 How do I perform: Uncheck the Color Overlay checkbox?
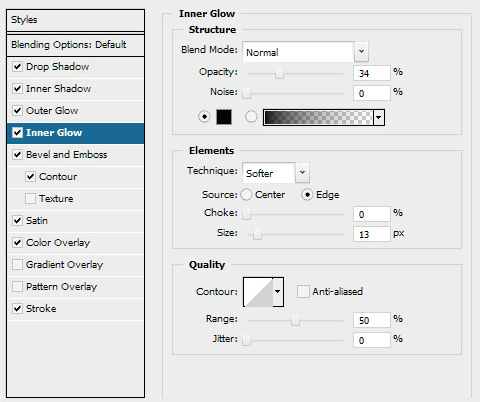17,243
